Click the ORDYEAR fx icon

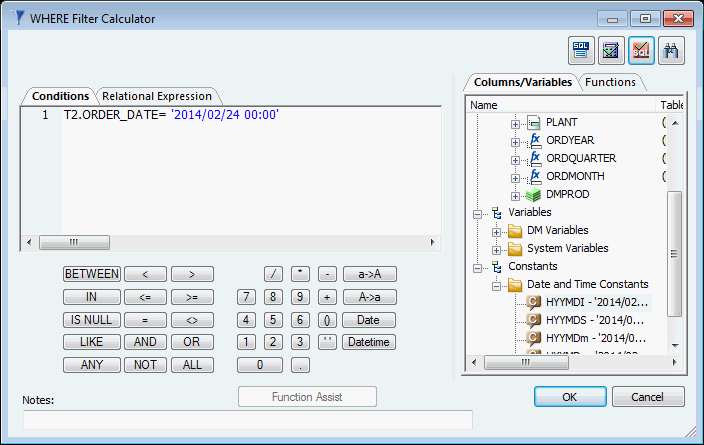pos(535,141)
